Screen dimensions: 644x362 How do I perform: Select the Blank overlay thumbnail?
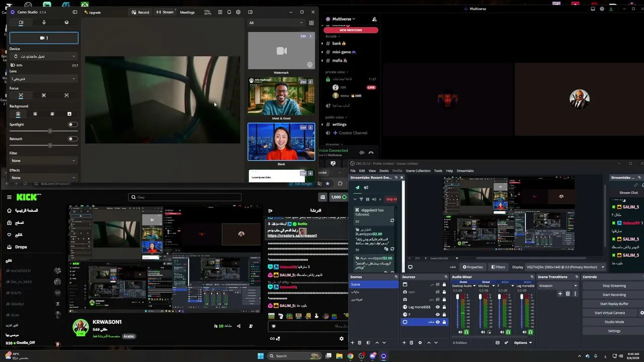[x=281, y=142]
